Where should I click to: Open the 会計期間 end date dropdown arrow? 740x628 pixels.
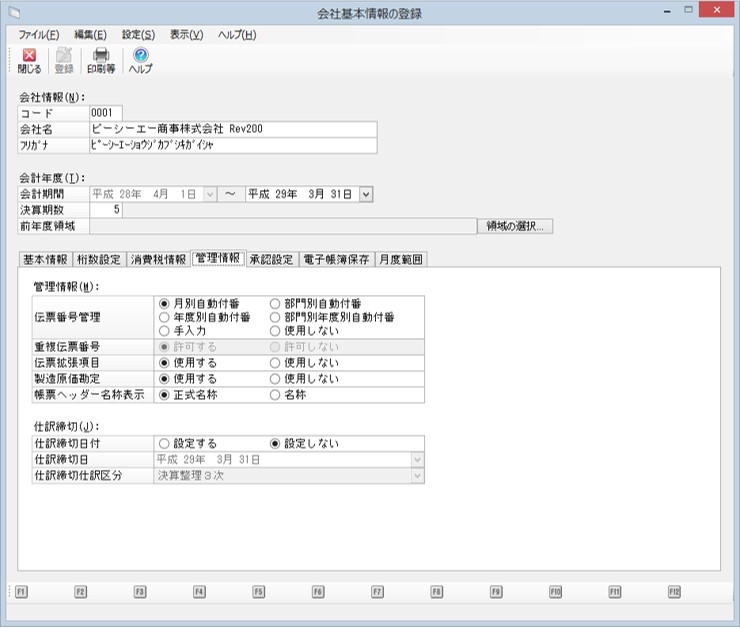pyautogui.click(x=366, y=194)
